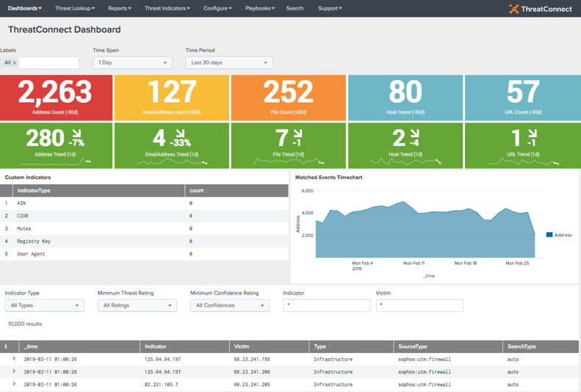Viewport: 581px width, 392px height.
Task: Sort events table by SourceType column
Action: point(448,346)
